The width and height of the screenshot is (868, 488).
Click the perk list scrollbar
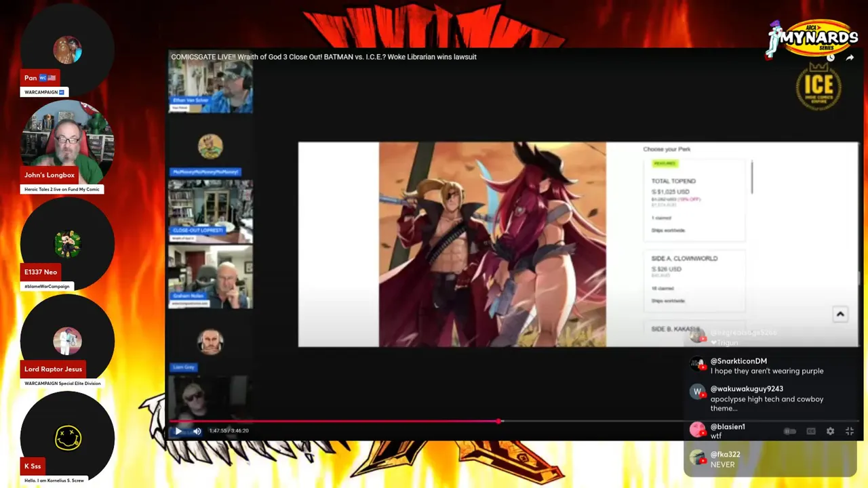[x=752, y=178]
